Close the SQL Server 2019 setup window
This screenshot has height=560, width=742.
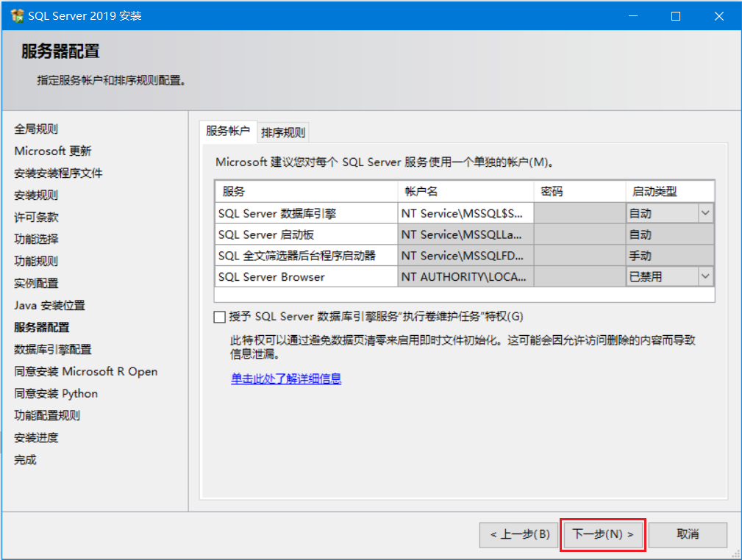coord(718,16)
